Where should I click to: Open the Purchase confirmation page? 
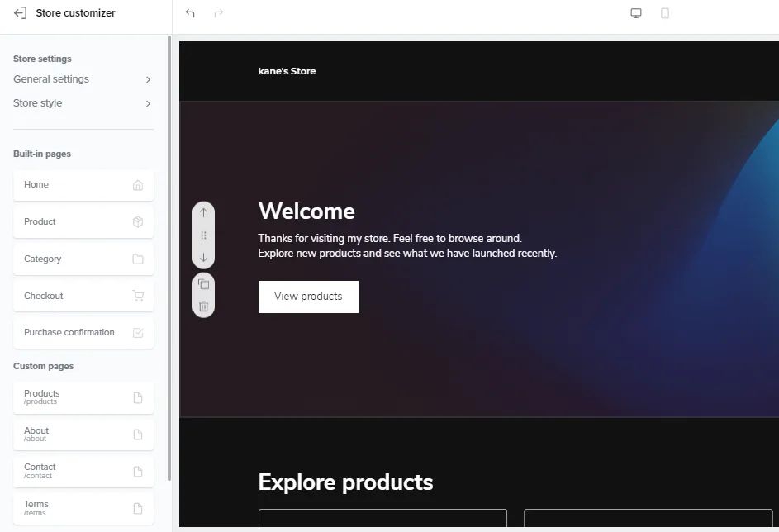coord(83,332)
